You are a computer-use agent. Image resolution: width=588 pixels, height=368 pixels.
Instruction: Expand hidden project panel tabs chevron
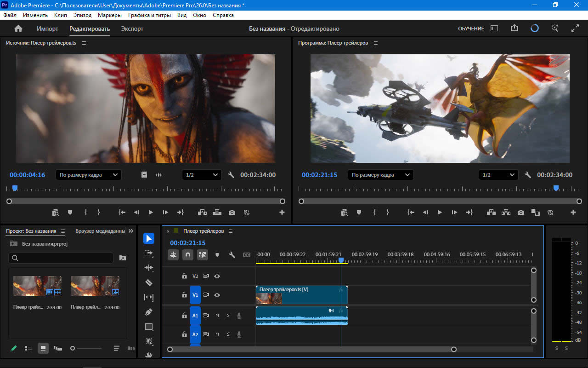tap(131, 231)
